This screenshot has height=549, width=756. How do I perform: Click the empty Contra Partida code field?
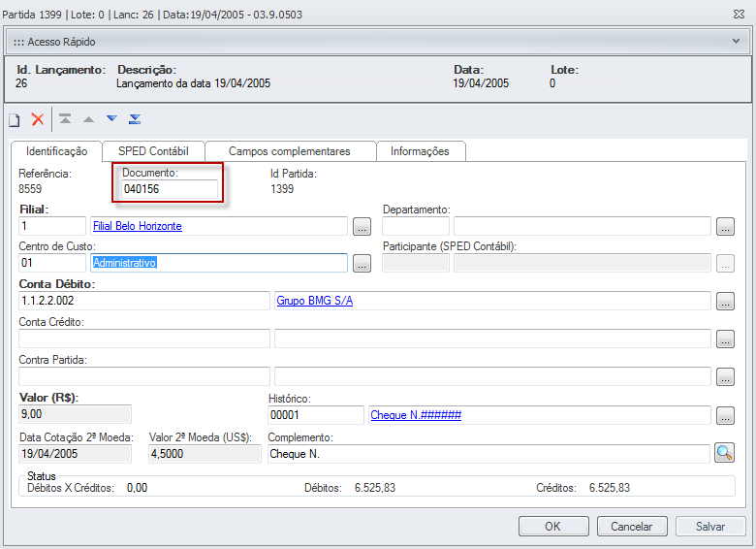click(144, 376)
